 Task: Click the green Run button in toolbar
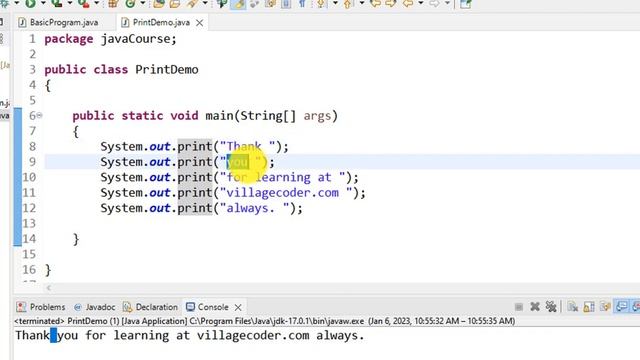point(30,4)
